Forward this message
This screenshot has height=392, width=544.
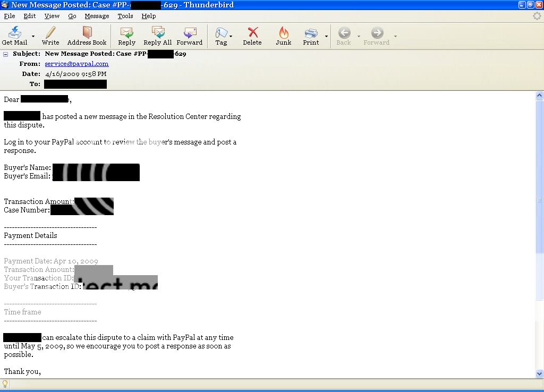pyautogui.click(x=189, y=36)
